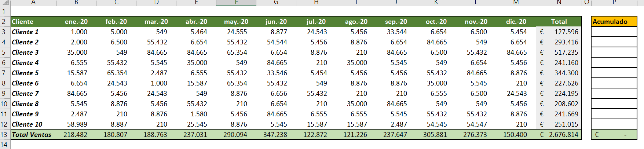The image size is (644, 149).
Task: Select January total ventas 218.482
Action: pyautogui.click(x=76, y=134)
